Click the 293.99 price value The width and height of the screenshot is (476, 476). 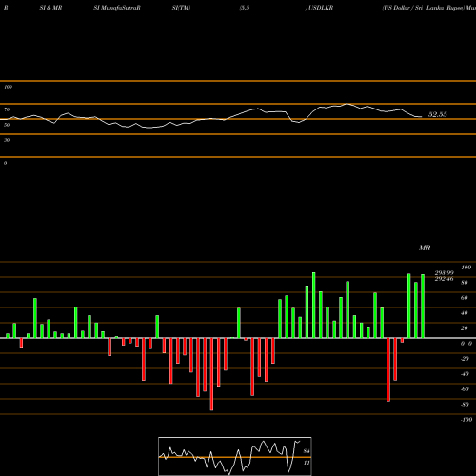[444, 273]
